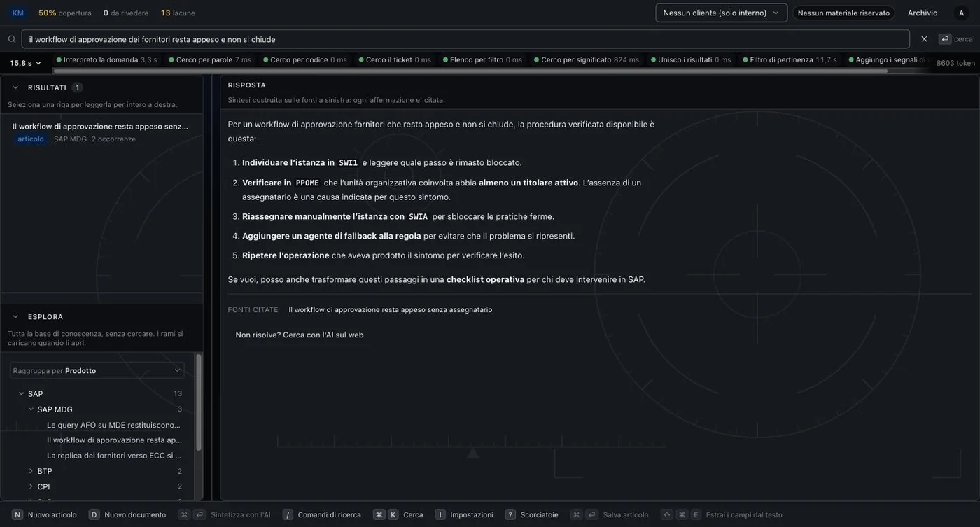Click Cerco il ticket step

[395, 59]
